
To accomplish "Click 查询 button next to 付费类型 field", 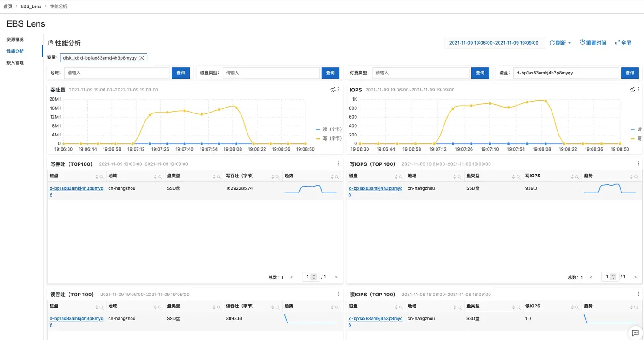I will (480, 73).
